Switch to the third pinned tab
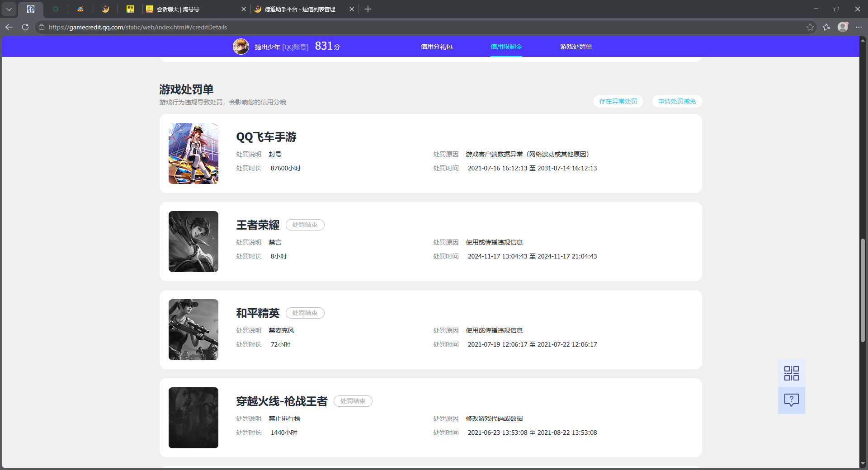This screenshot has width=868, height=470. [x=80, y=9]
